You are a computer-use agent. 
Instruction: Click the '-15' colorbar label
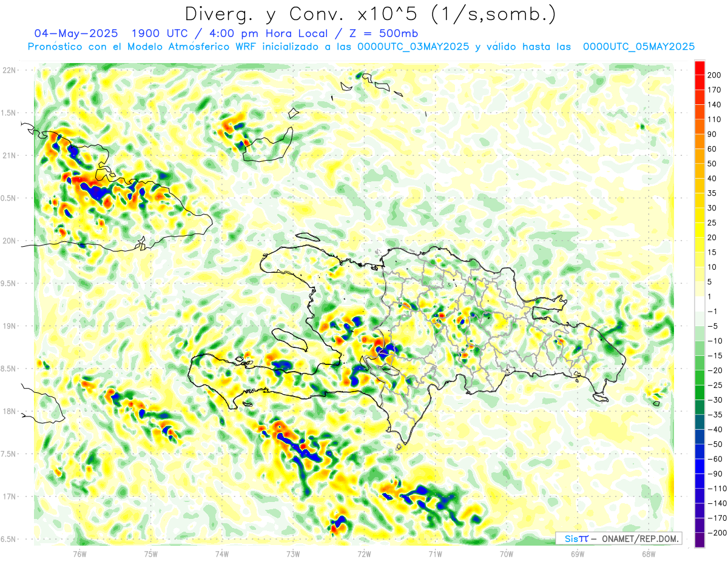tap(715, 356)
